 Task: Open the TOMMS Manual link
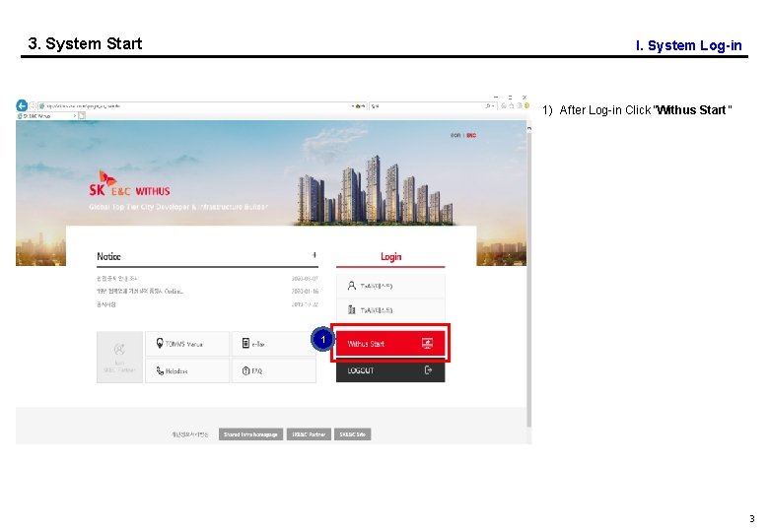[187, 344]
